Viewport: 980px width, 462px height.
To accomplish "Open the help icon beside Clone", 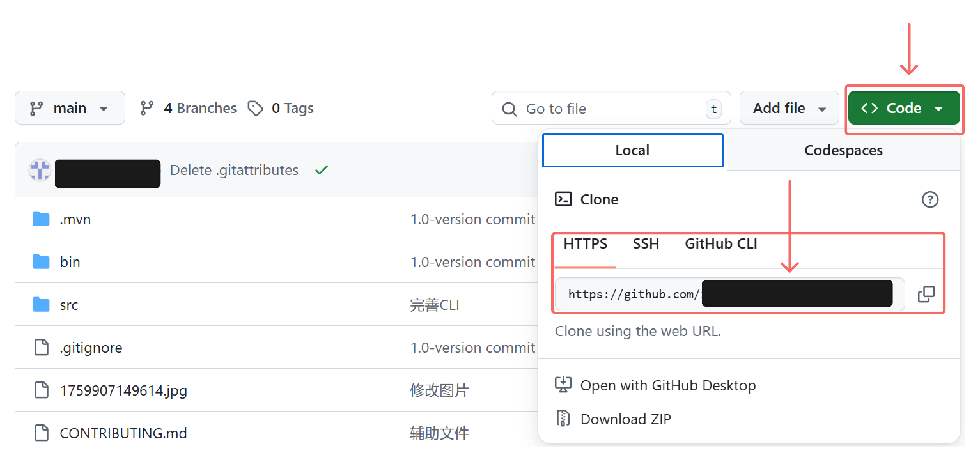I will [x=930, y=199].
